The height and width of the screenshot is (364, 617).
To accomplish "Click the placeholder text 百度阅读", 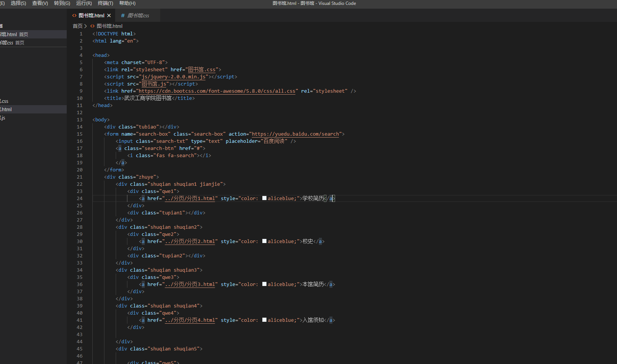I will click(274, 141).
